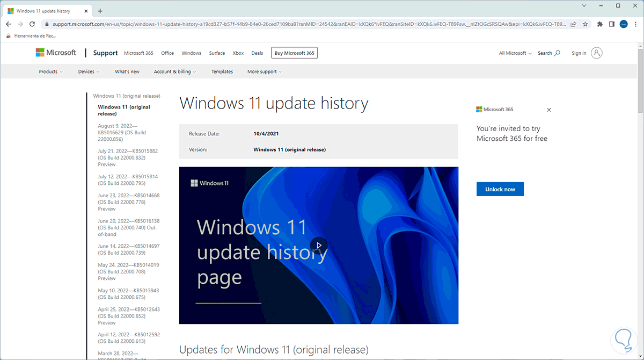Click the Support header link
This screenshot has height=360, width=644.
pyautogui.click(x=105, y=53)
